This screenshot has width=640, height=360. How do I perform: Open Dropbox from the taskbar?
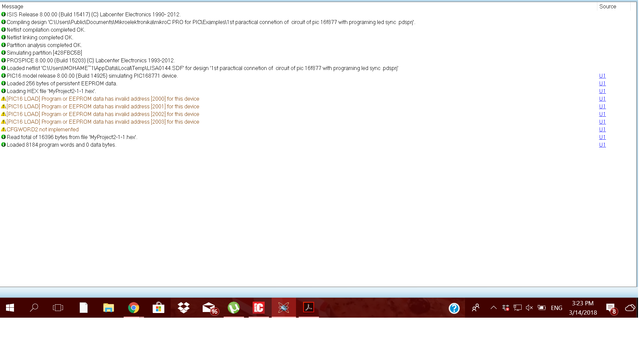coord(184,308)
